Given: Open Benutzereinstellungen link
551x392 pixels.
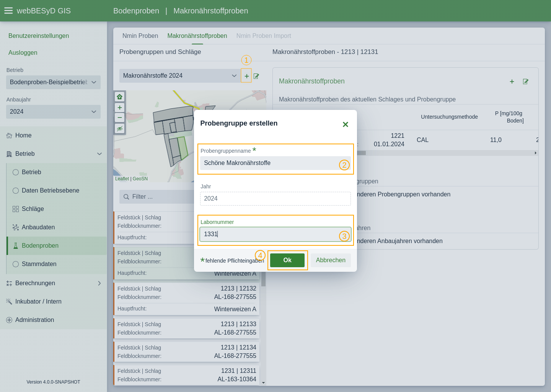Looking at the screenshot, I should [39, 36].
